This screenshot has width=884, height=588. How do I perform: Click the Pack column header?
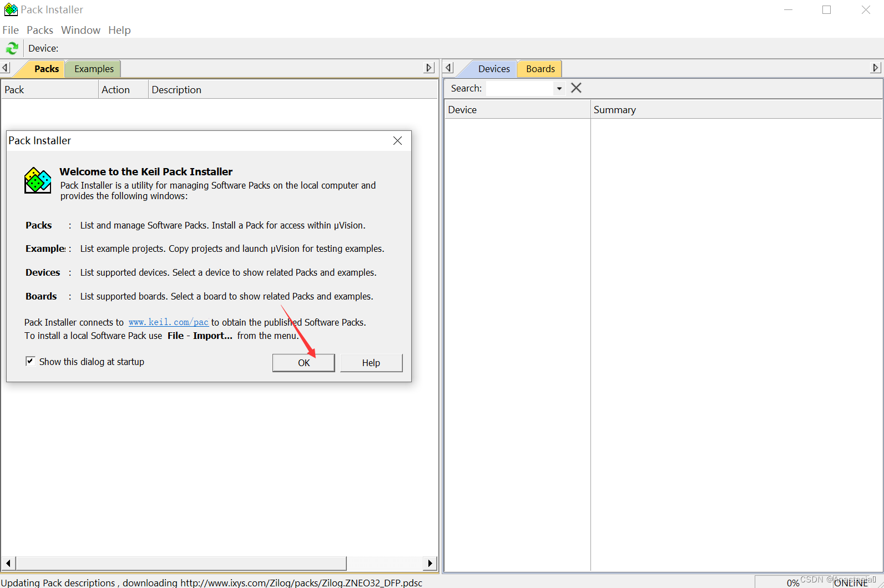pyautogui.click(x=50, y=89)
